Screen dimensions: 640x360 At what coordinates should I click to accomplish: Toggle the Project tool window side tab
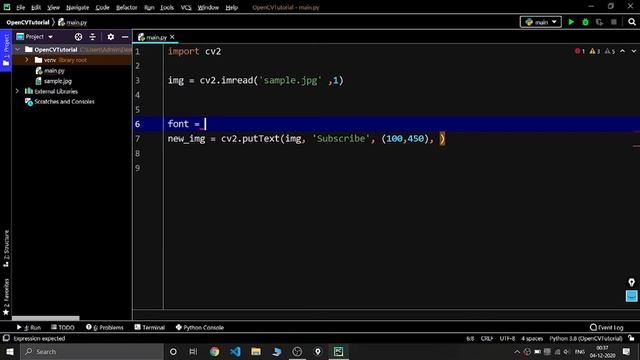click(x=6, y=50)
